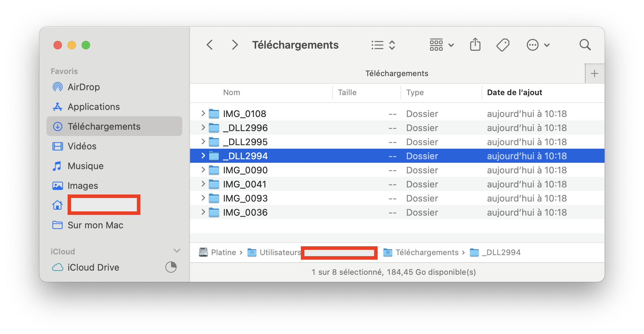This screenshot has width=644, height=334.
Task: Go forward with the right chevron
Action: click(x=235, y=45)
